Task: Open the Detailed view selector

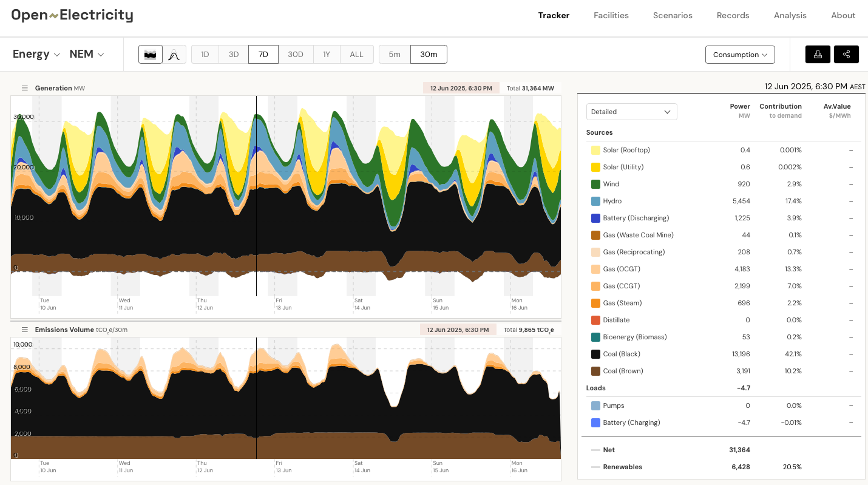Action: pyautogui.click(x=631, y=112)
